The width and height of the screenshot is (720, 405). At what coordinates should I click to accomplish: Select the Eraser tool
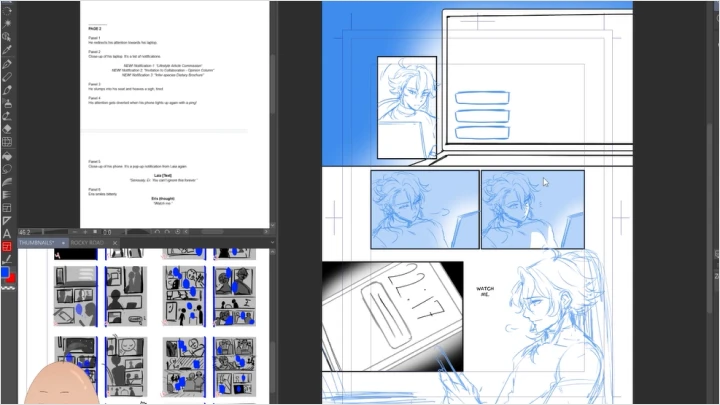point(7,129)
